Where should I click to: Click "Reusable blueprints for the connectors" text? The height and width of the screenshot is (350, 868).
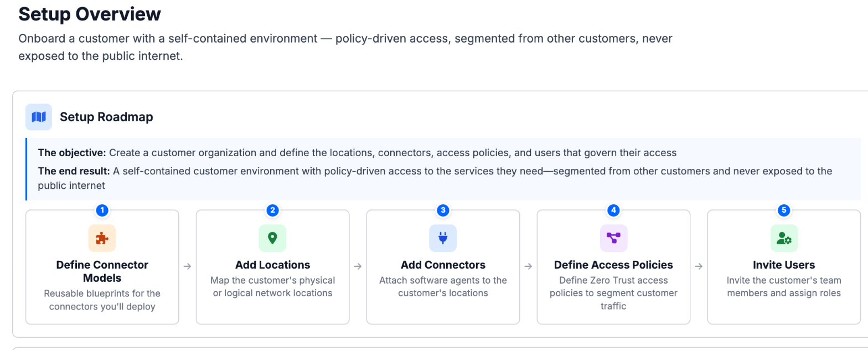coord(102,300)
